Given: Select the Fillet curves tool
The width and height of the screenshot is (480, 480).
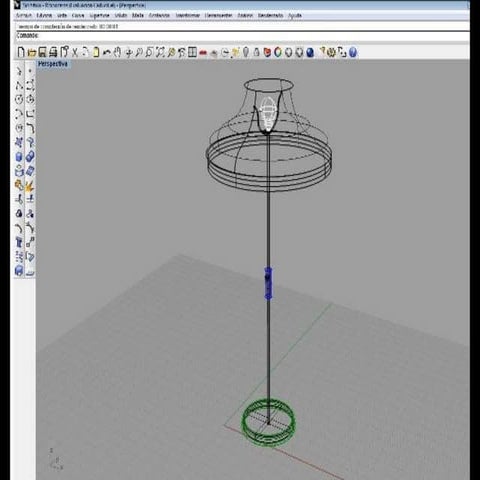Looking at the screenshot, I should [x=30, y=128].
